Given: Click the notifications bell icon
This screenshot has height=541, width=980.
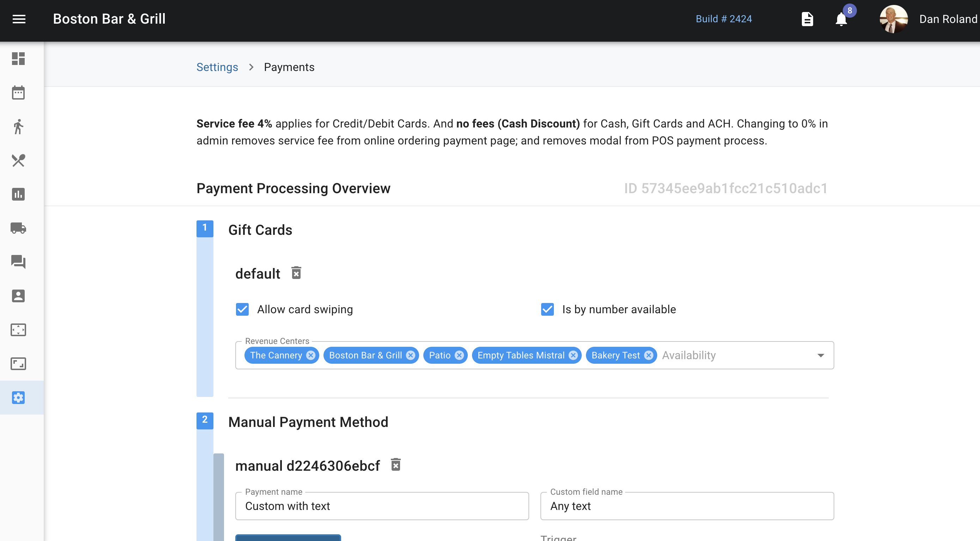Looking at the screenshot, I should click(841, 19).
